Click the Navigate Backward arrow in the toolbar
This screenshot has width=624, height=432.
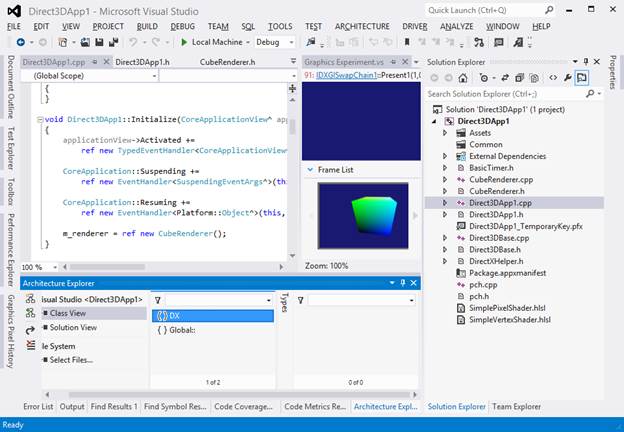tap(20, 42)
